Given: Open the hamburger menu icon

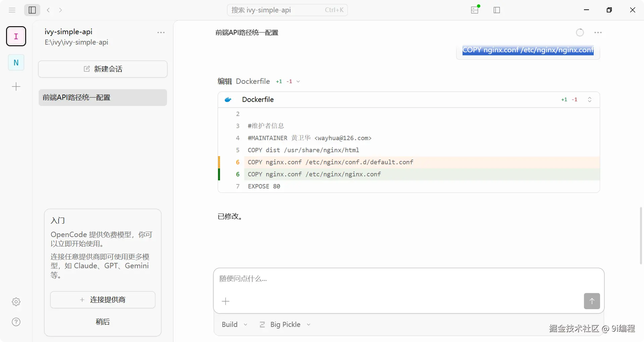Looking at the screenshot, I should point(12,10).
